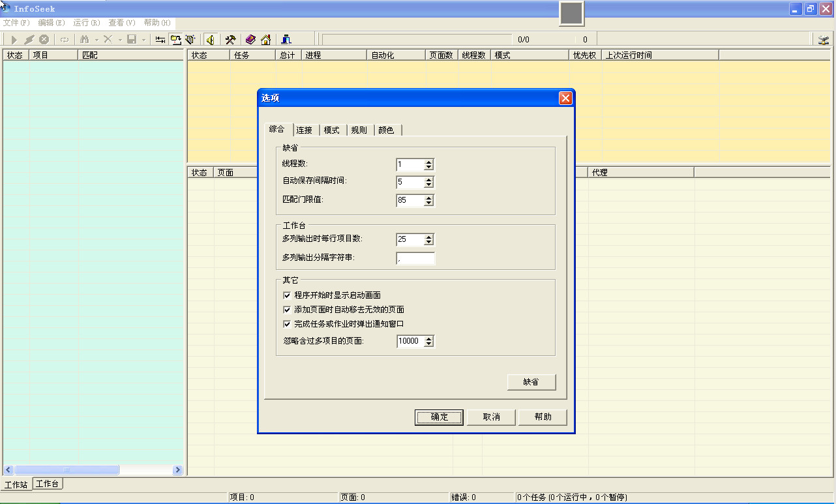This screenshot has height=504, width=836.
Task: Switch to the 规则 tab
Action: point(359,130)
